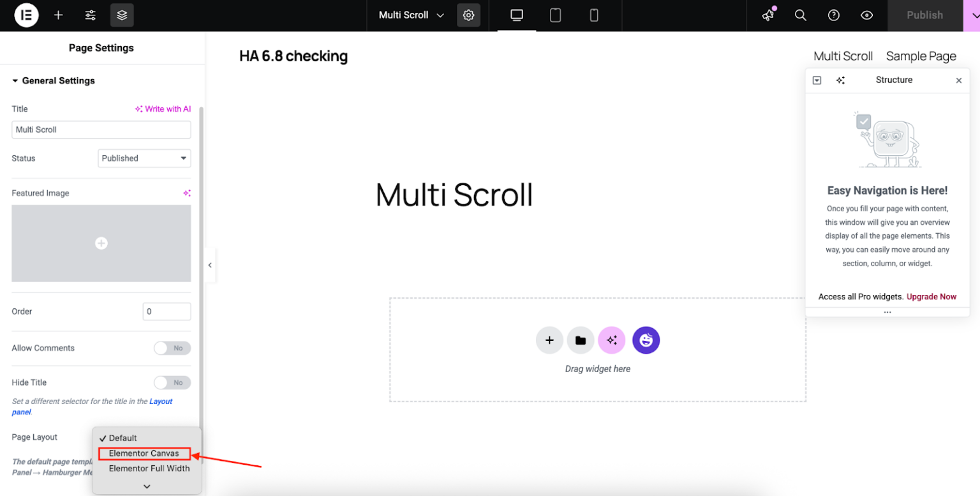Open the Structure panel layers icon
Screen dimensions: 980x496
[122, 15]
